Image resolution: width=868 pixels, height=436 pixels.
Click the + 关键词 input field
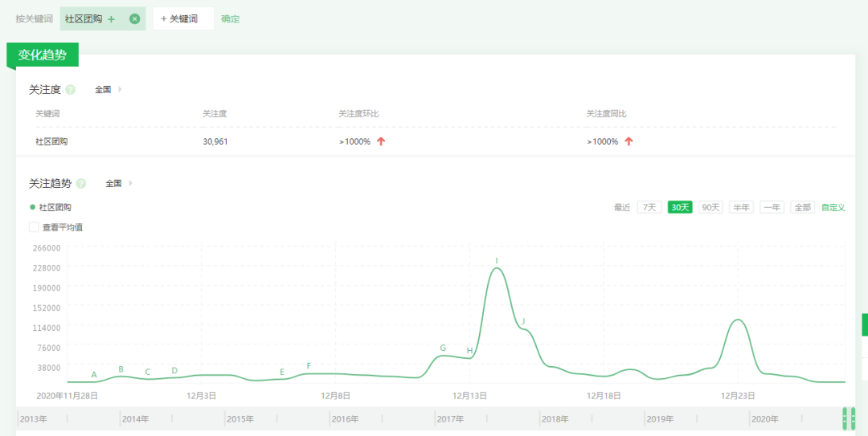(x=183, y=18)
